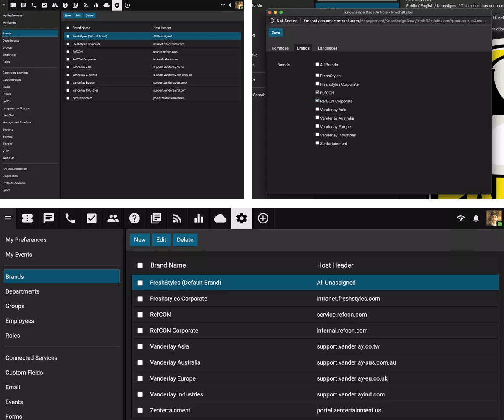Click the New button in the enlarged view
This screenshot has height=420, width=504.
(140, 240)
